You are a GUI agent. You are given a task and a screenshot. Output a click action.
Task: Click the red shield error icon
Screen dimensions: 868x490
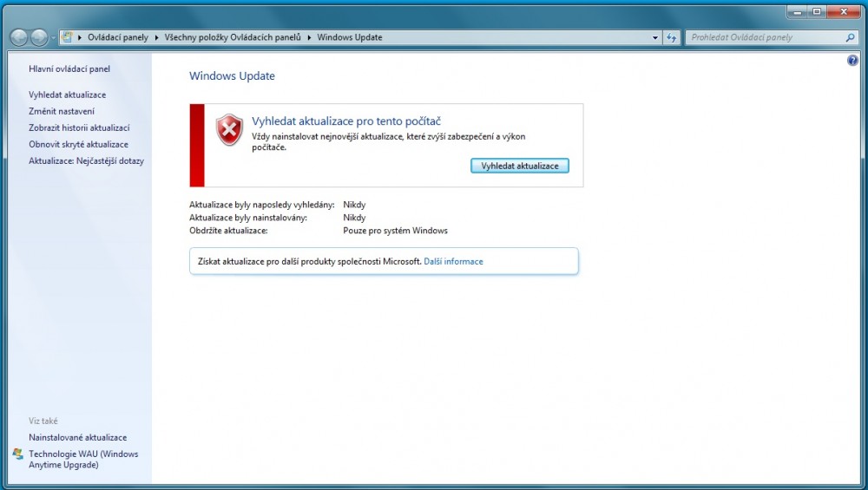point(229,130)
